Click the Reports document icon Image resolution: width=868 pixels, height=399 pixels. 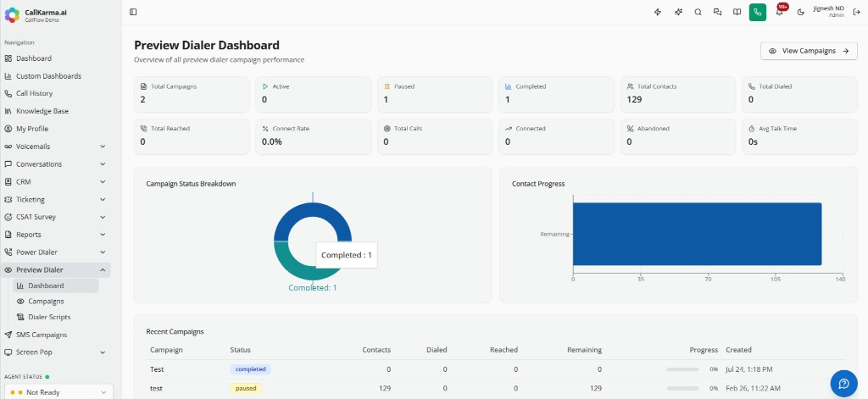[x=8, y=235]
